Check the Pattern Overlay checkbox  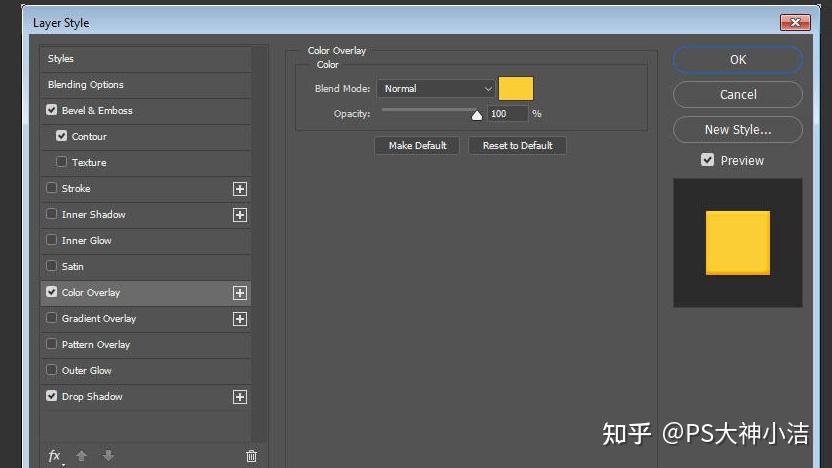(51, 344)
